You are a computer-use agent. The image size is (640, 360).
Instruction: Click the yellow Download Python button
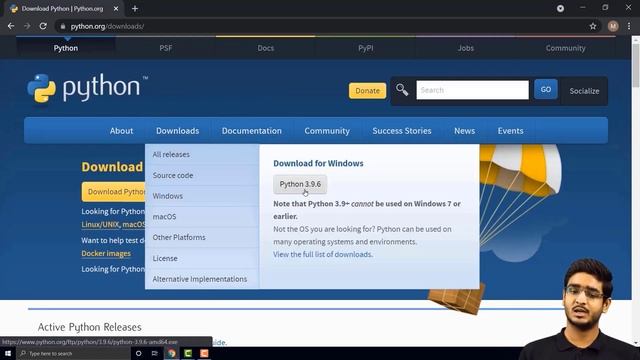pos(113,192)
